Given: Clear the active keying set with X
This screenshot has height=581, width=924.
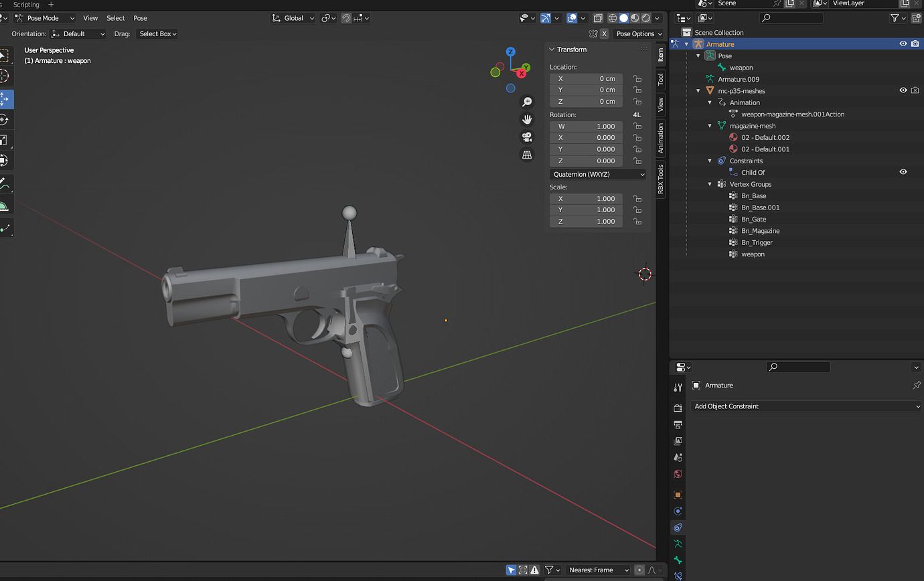Looking at the screenshot, I should click(x=604, y=33).
